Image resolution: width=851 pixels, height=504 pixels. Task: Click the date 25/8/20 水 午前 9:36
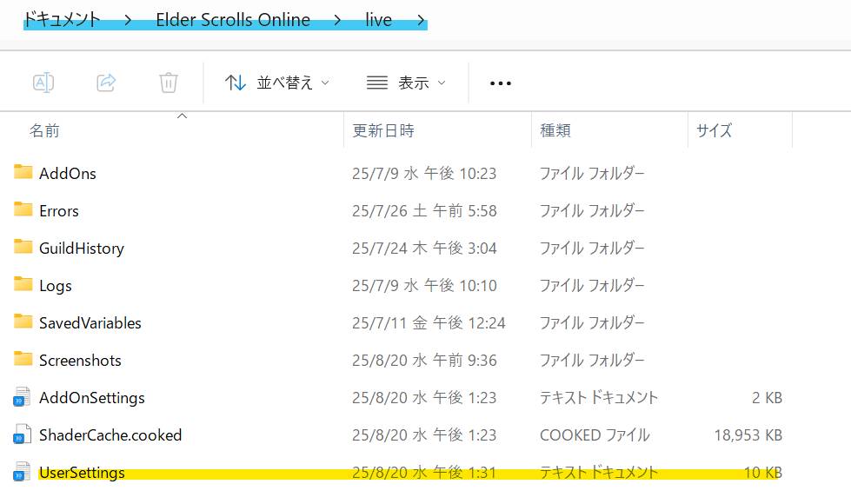(x=424, y=361)
